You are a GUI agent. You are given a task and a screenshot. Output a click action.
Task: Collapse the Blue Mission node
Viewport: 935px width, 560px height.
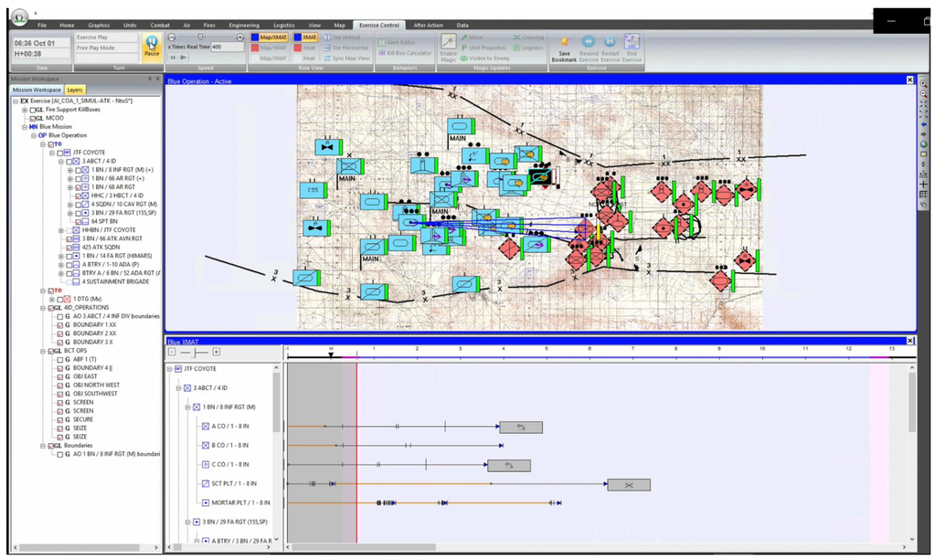(x=25, y=127)
